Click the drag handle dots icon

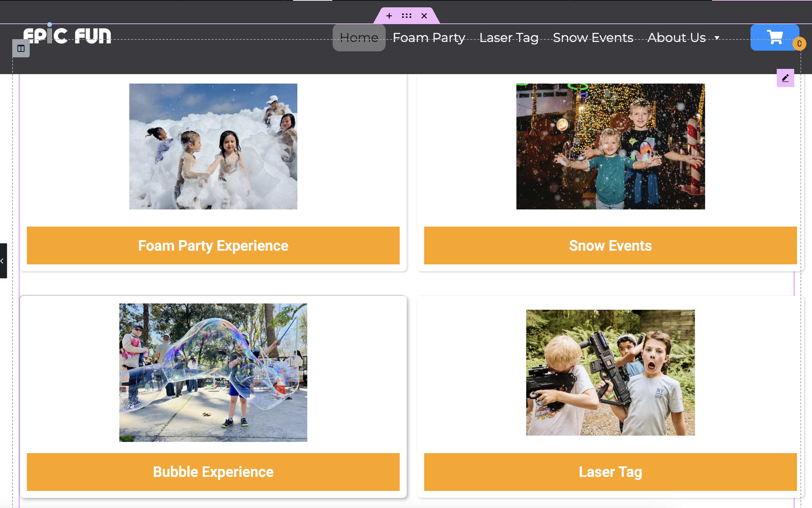(406, 16)
